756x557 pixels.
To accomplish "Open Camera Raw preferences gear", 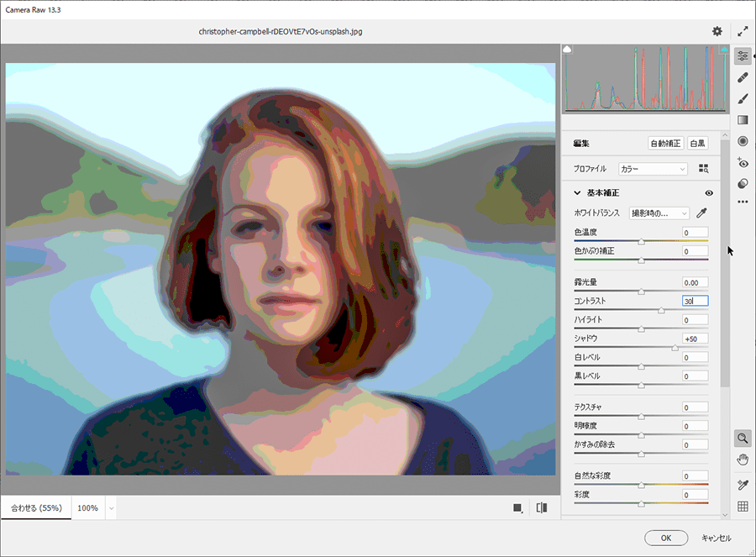I will click(x=717, y=31).
